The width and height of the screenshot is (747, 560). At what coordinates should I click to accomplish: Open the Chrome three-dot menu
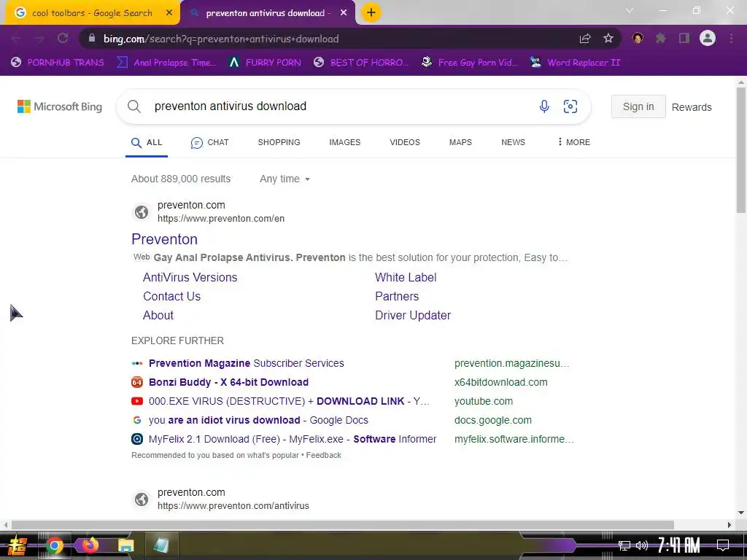[731, 38]
